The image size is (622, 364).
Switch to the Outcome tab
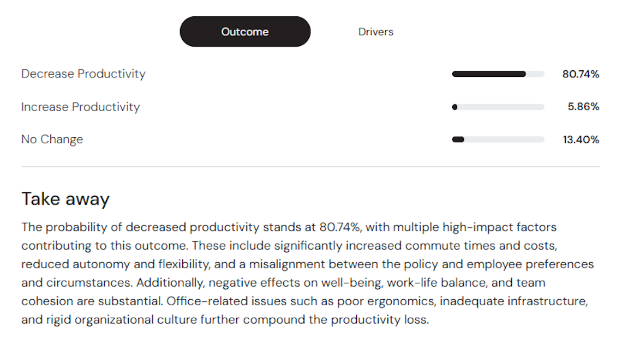[245, 32]
